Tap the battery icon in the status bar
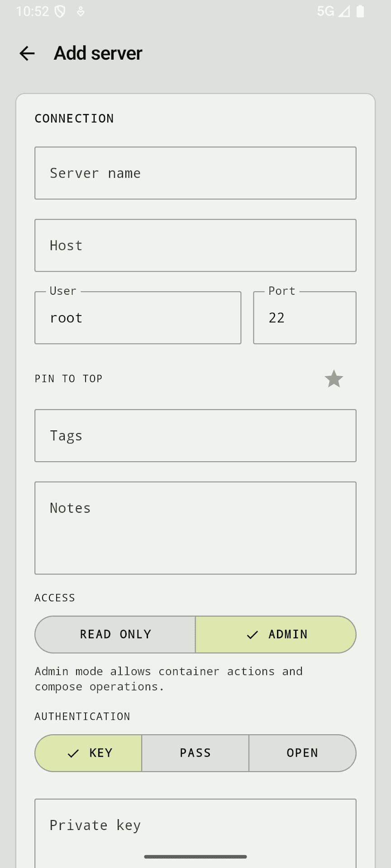391x868 pixels. point(360,11)
